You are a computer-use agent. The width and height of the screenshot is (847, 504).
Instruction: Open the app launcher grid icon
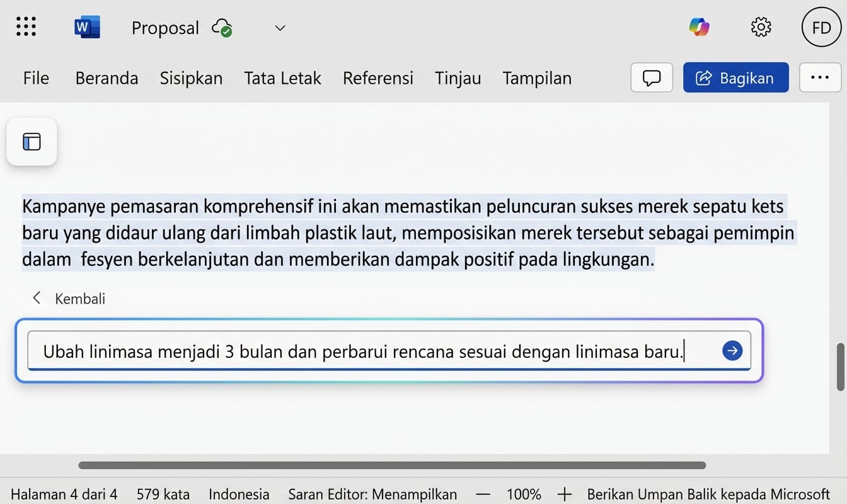pyautogui.click(x=26, y=26)
